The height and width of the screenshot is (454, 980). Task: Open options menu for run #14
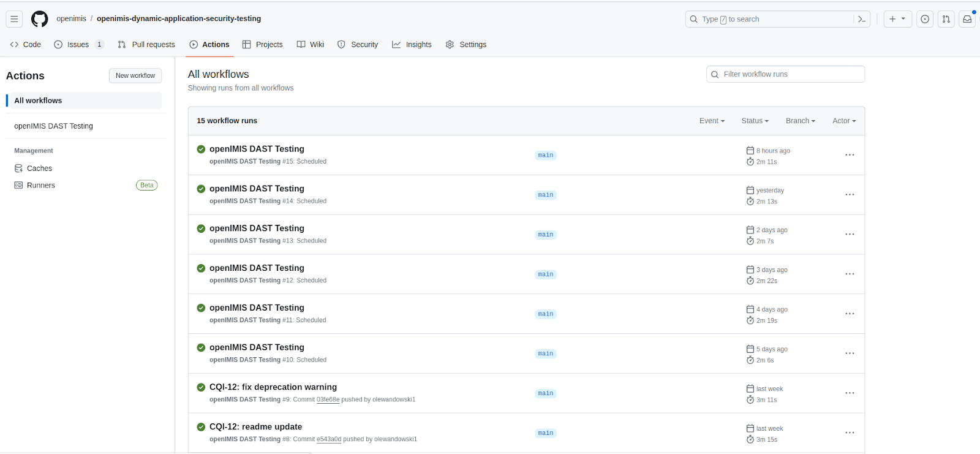(850, 195)
